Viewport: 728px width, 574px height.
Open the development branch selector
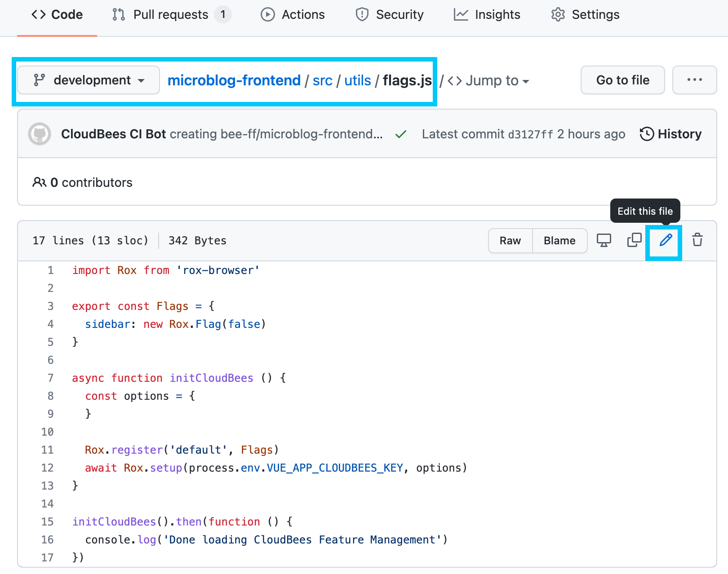coord(88,80)
